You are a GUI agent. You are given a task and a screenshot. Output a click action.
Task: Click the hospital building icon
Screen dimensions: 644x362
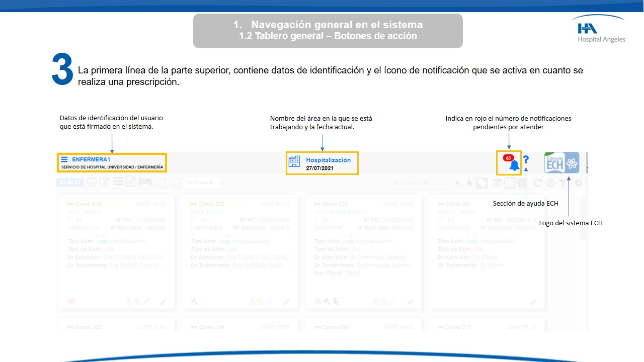[294, 162]
